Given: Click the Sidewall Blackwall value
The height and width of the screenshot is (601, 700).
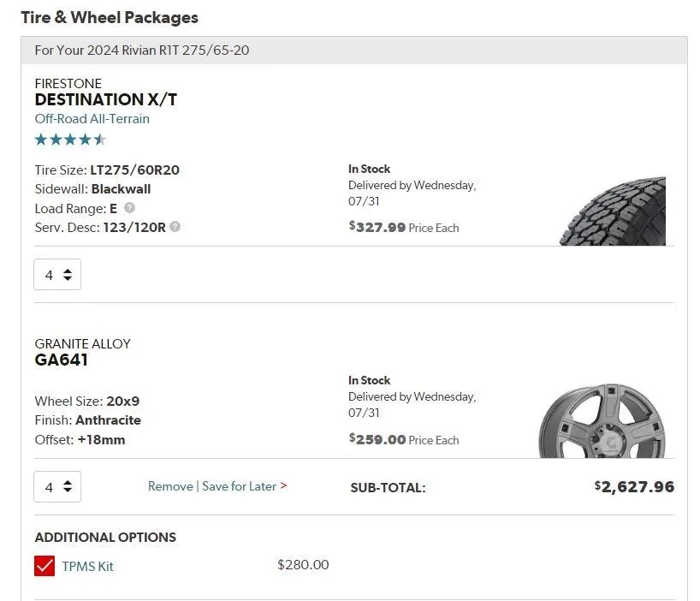Looking at the screenshot, I should click(121, 189).
